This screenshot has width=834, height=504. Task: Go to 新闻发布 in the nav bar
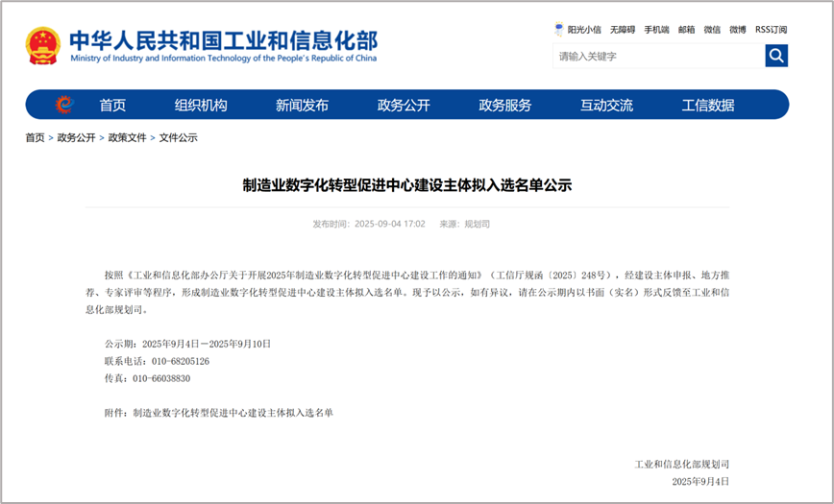[x=302, y=106]
